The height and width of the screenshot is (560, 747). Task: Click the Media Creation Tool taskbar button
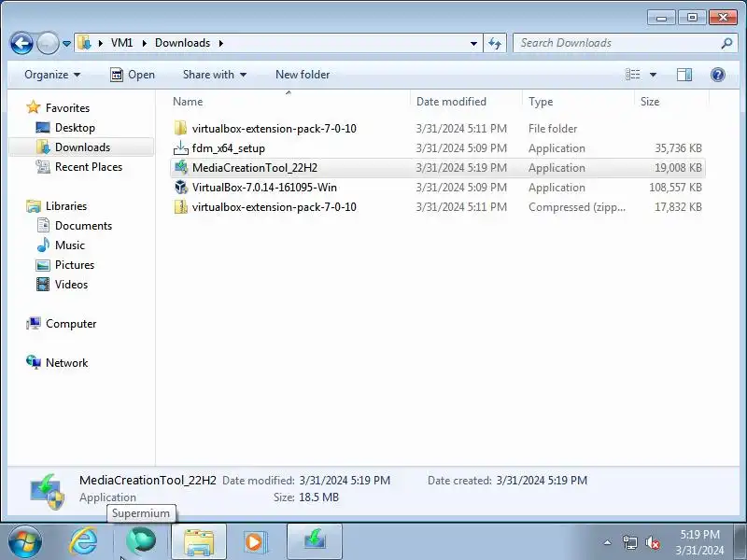[315, 541]
